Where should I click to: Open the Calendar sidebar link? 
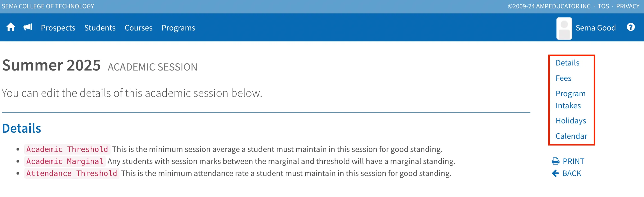coord(571,136)
